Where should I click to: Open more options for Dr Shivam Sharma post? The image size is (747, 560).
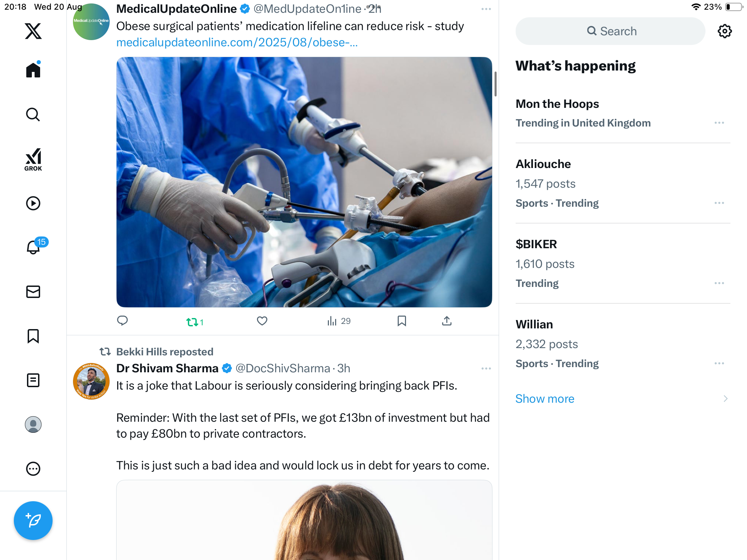[x=486, y=368]
